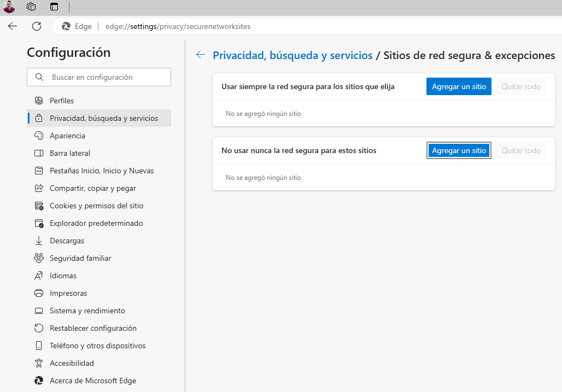
Task: Open the workspaces icon in title bar
Action: point(31,7)
